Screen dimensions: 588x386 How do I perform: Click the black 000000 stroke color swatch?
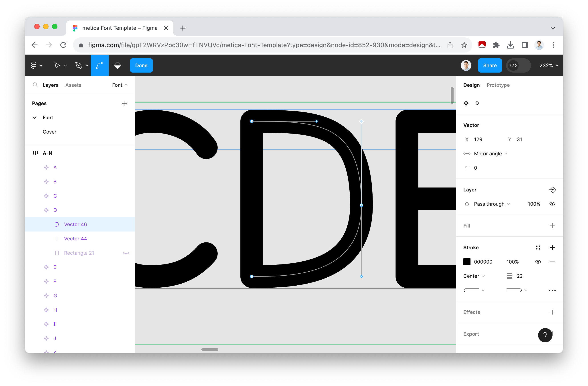coord(467,262)
